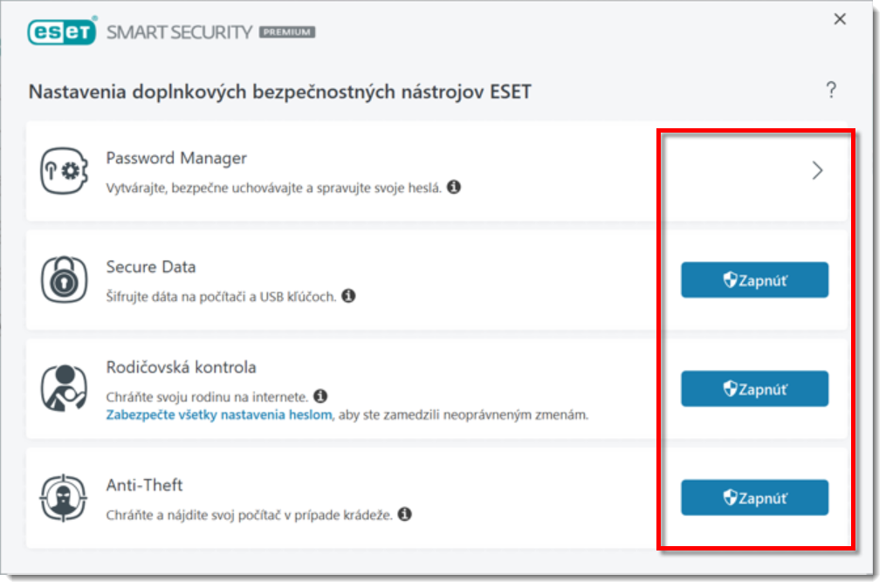Click the Anti-Theft title text
The width and height of the screenshot is (886, 588).
(x=145, y=485)
